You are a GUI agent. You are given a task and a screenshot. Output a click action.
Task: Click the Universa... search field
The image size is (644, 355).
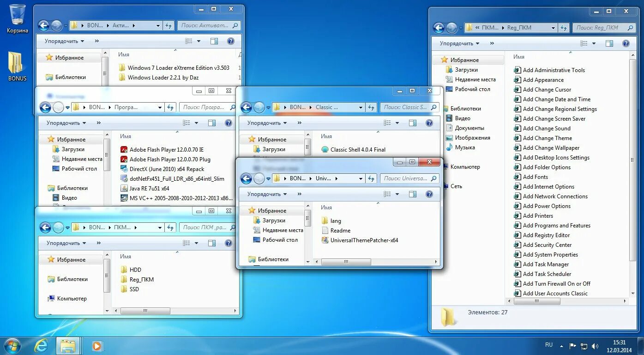tap(409, 178)
